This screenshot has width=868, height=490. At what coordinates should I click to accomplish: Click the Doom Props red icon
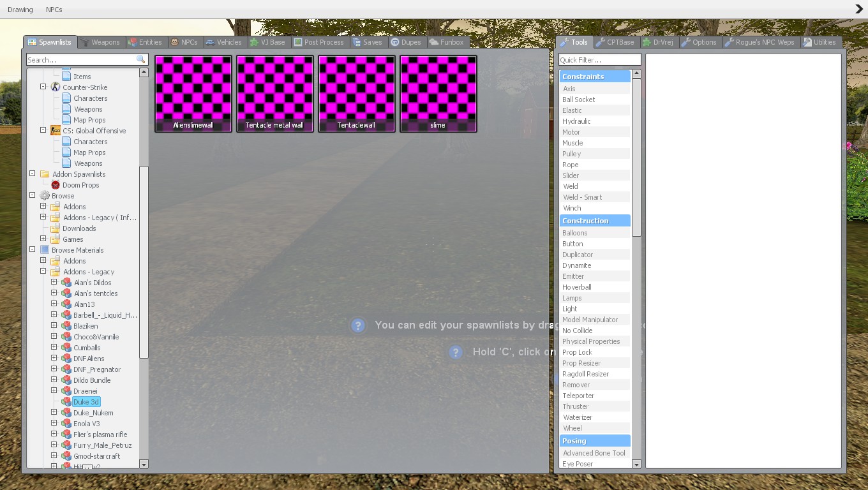click(x=56, y=185)
